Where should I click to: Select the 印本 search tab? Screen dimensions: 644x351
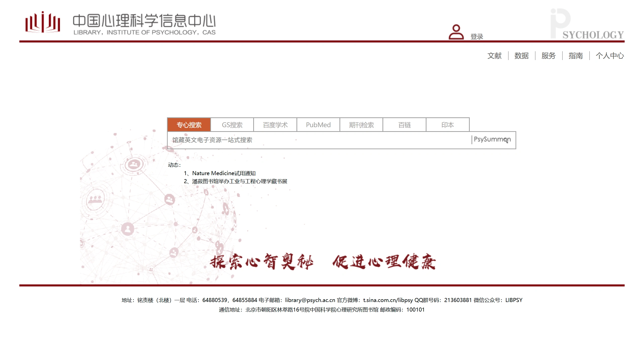pos(447,125)
